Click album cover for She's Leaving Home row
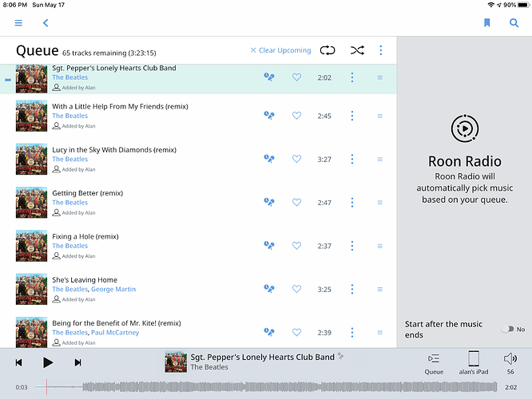This screenshot has width=532, height=399. (x=32, y=289)
